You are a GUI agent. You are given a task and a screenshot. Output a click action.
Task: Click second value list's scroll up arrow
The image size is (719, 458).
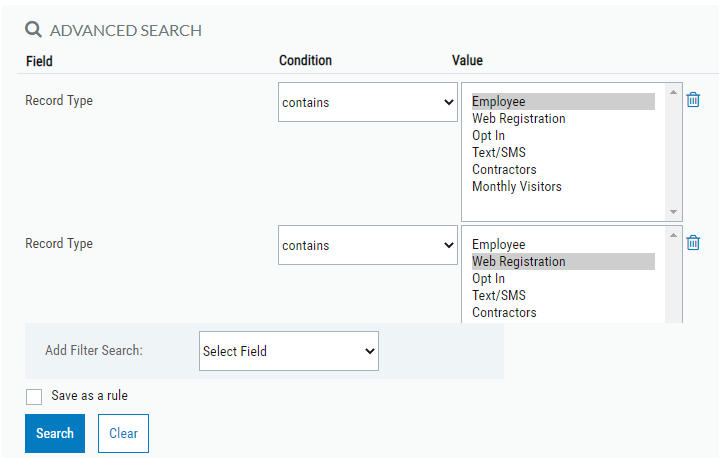point(673,236)
